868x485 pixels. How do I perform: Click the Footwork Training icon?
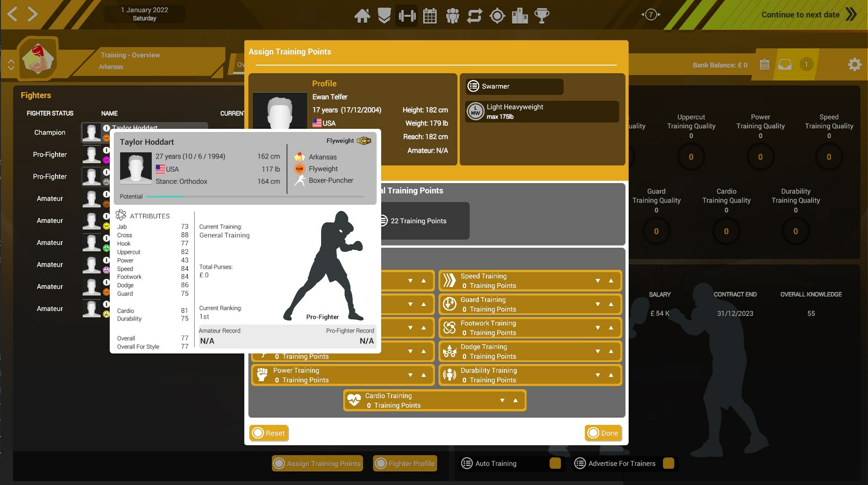(449, 328)
